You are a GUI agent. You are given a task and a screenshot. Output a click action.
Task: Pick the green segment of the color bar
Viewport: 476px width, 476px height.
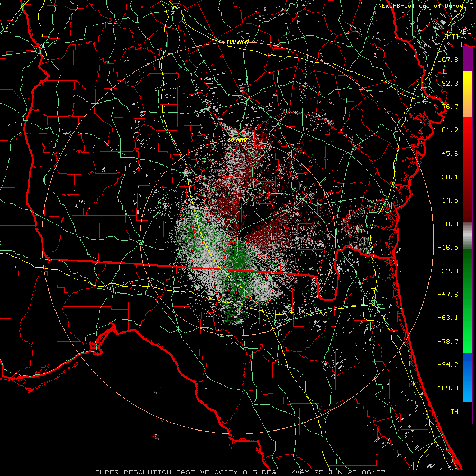click(x=467, y=300)
